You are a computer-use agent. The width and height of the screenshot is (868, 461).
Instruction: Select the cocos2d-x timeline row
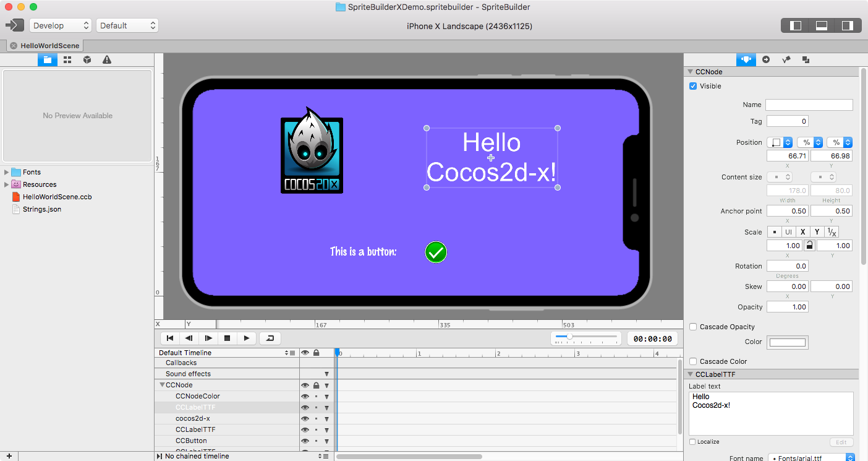193,418
